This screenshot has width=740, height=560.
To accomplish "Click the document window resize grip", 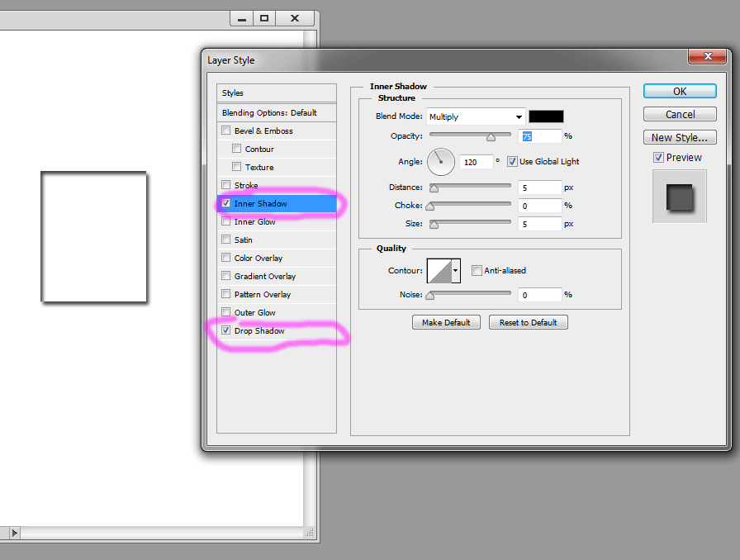I will [310, 533].
